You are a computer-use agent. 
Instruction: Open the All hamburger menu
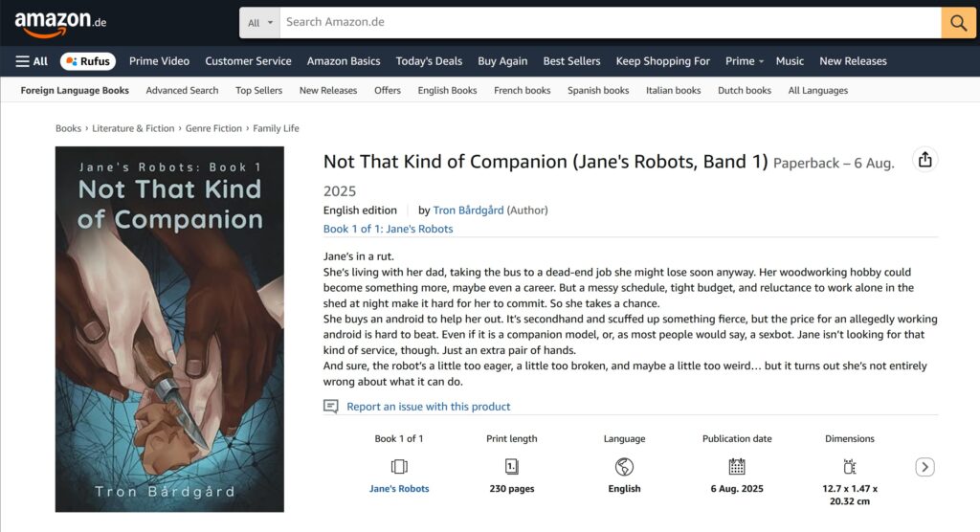coord(32,61)
